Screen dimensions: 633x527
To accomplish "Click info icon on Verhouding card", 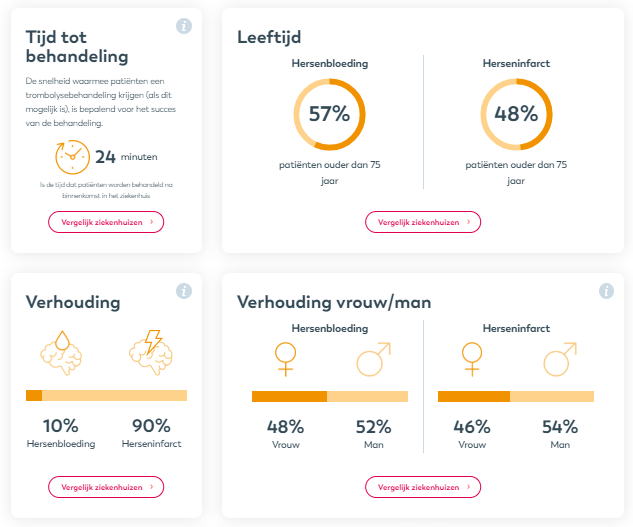I will pos(184,291).
